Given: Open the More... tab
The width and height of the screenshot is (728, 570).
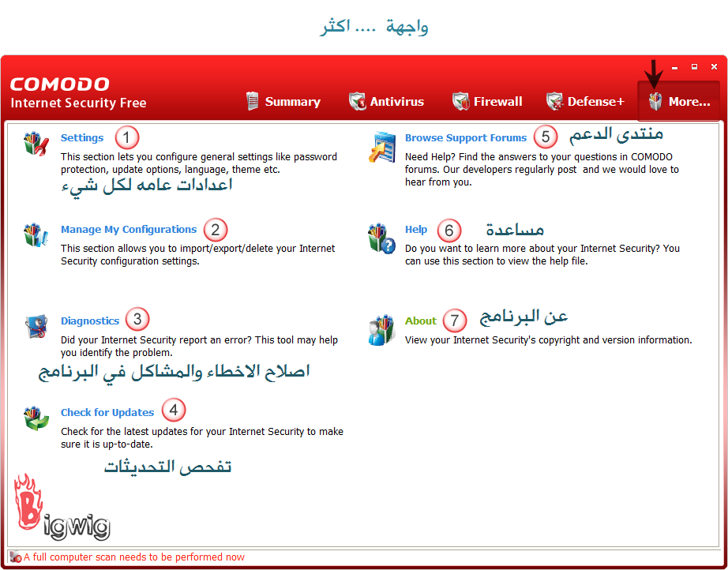Looking at the screenshot, I should coord(679,101).
